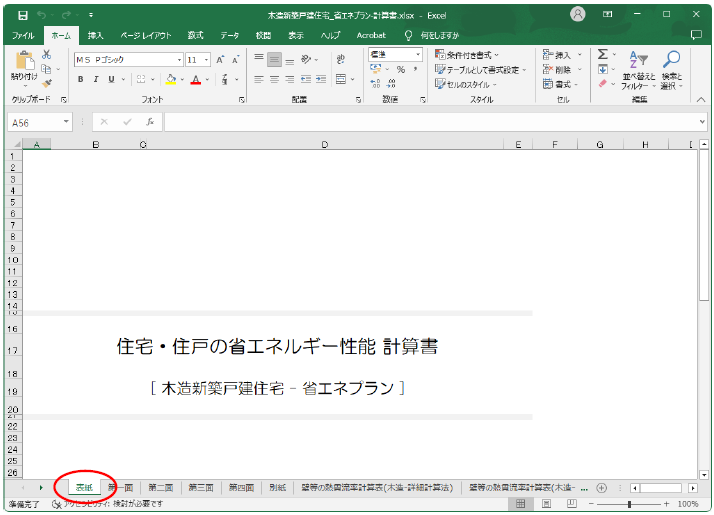The width and height of the screenshot is (714, 515).
Task: Open the font size dropdown
Action: pos(206,60)
